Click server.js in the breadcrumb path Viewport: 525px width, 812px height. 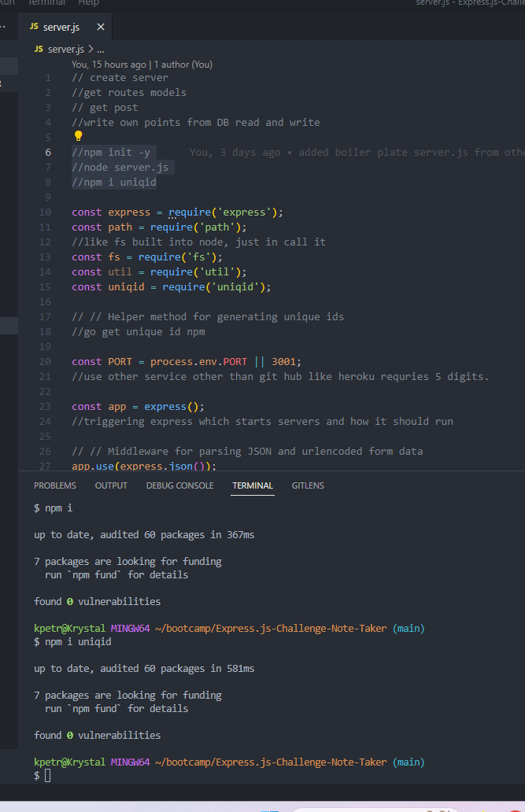point(66,50)
